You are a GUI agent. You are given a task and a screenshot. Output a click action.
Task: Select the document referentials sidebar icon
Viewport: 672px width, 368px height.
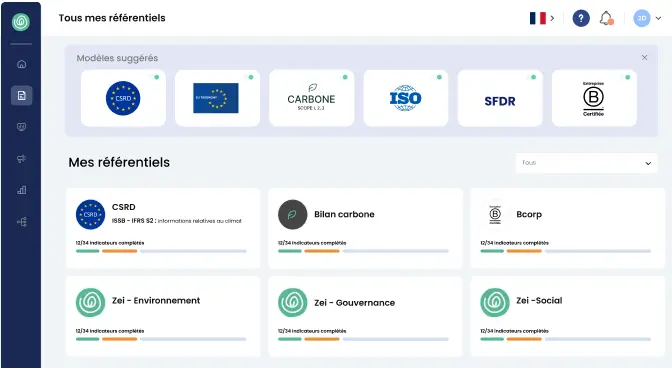tap(21, 96)
